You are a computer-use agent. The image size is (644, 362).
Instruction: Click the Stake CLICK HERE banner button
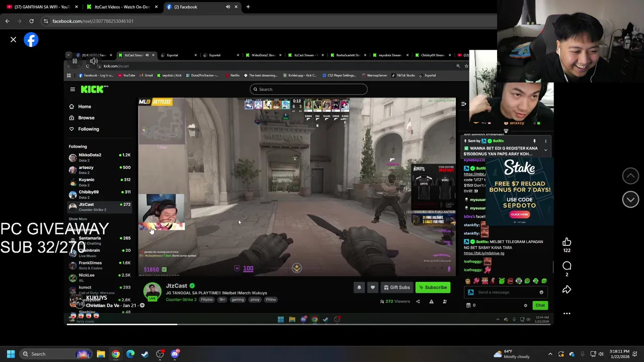520,215
